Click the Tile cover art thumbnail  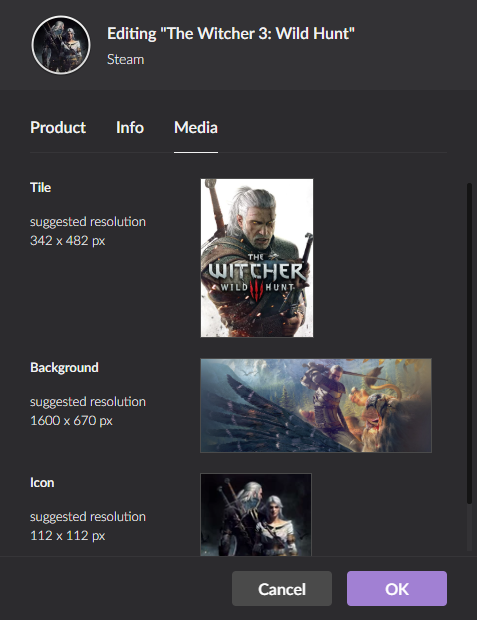257,258
